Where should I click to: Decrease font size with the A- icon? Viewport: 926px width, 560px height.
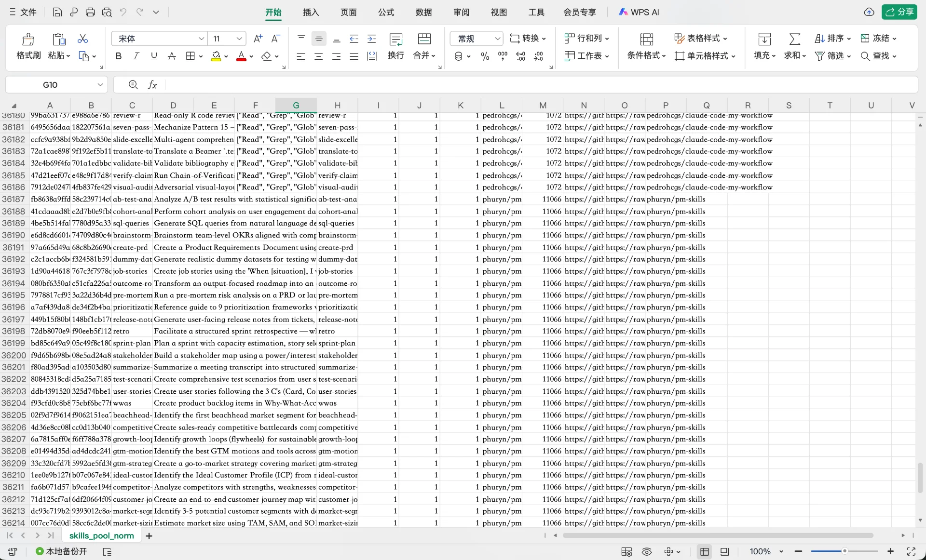pyautogui.click(x=276, y=39)
